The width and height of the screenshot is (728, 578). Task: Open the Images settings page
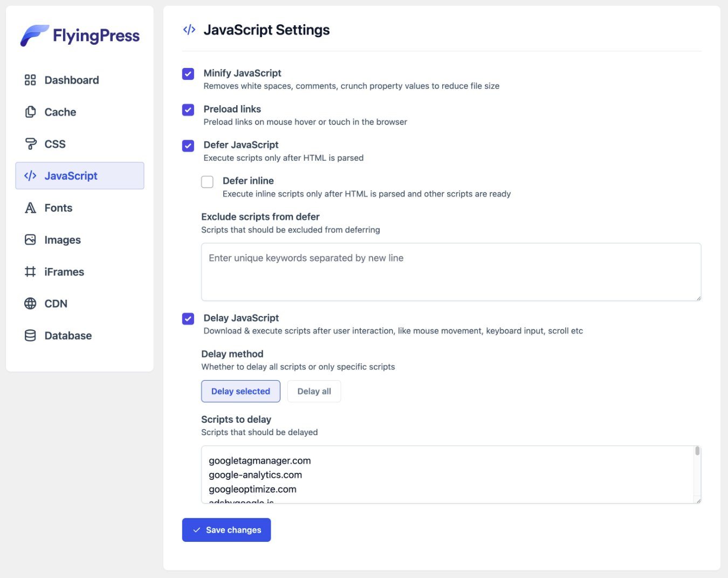[80, 239]
